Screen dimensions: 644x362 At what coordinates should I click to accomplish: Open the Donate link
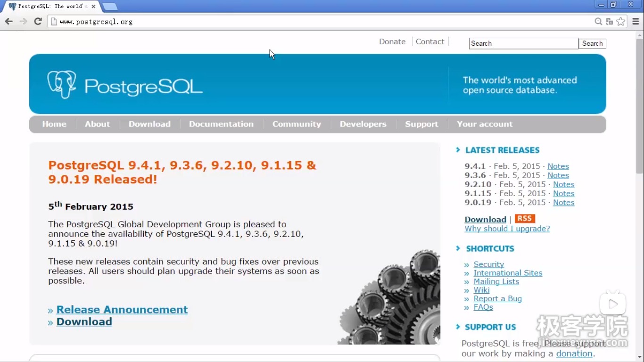[392, 41]
